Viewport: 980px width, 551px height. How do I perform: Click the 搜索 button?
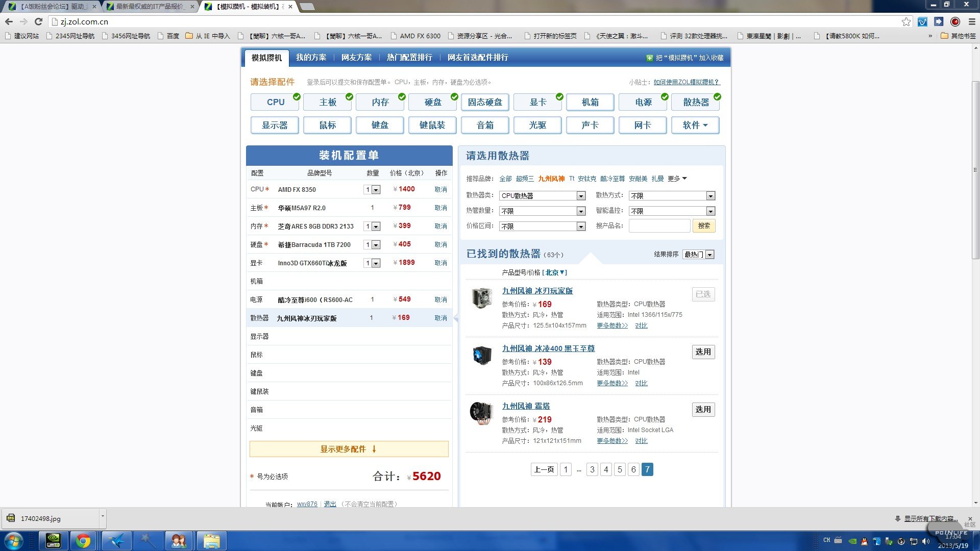click(x=704, y=226)
